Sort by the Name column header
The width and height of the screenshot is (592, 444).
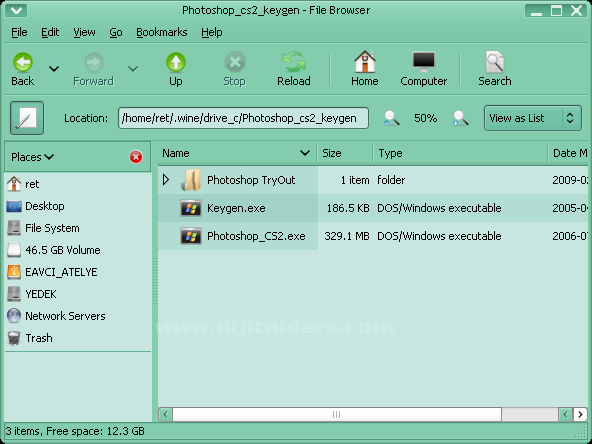point(237,153)
